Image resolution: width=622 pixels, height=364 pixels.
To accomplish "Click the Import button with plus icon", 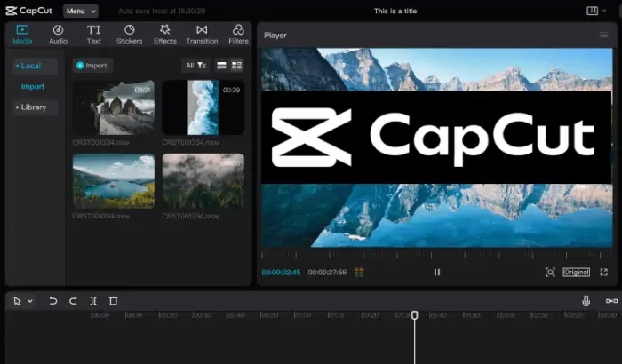I will (92, 66).
